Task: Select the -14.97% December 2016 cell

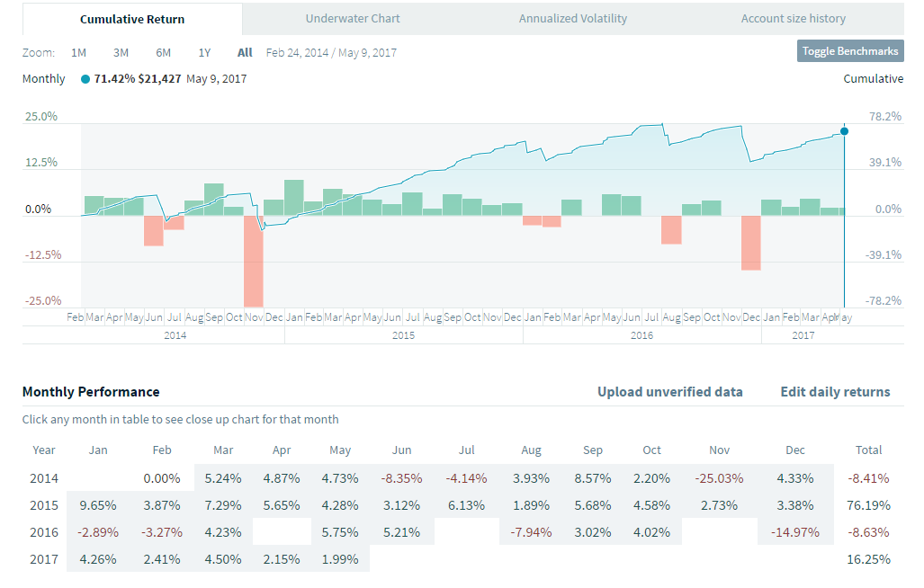Action: [794, 531]
